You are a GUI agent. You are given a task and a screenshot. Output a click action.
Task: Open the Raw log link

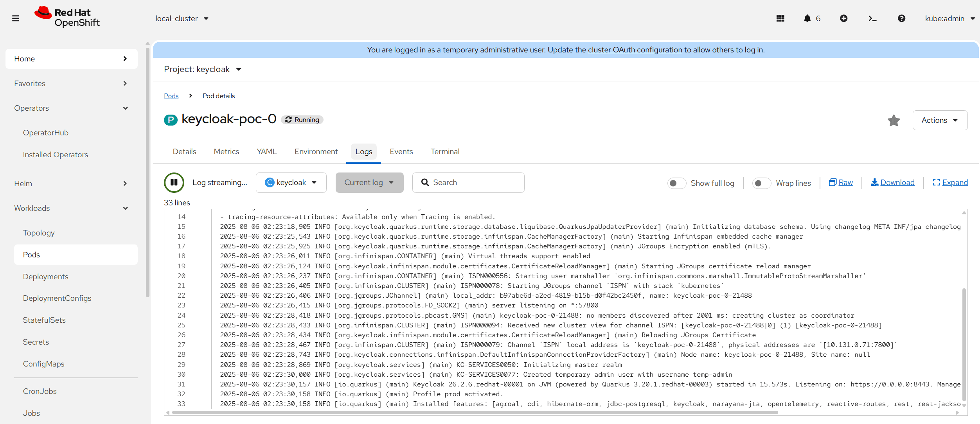click(x=841, y=183)
